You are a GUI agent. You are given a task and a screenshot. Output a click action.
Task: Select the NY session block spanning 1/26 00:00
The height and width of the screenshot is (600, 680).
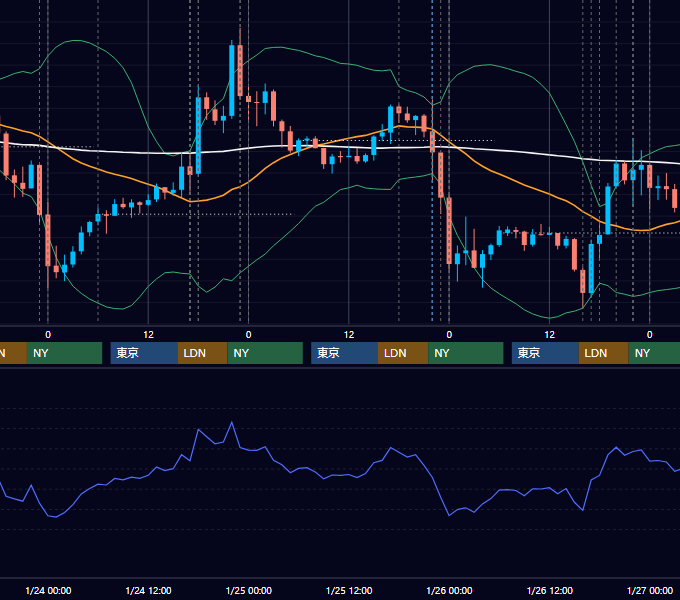(466, 353)
